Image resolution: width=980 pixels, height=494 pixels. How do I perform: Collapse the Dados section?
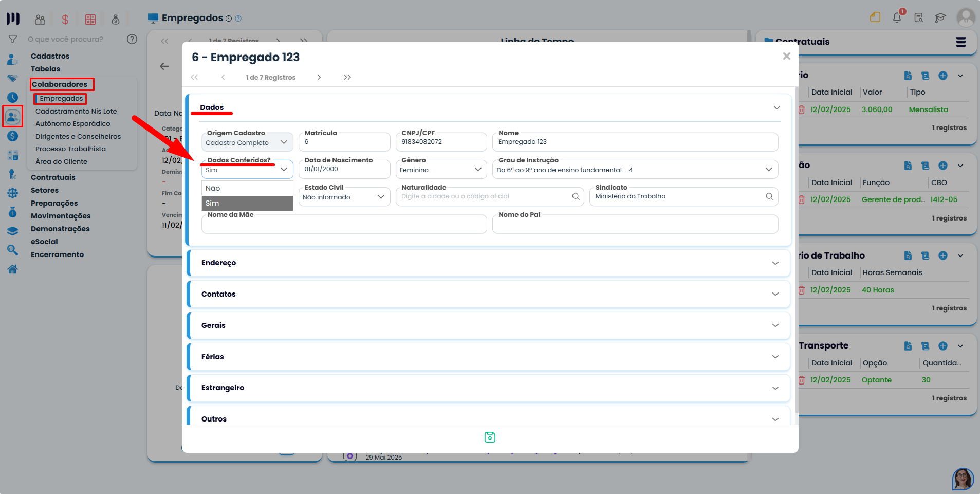(x=776, y=107)
